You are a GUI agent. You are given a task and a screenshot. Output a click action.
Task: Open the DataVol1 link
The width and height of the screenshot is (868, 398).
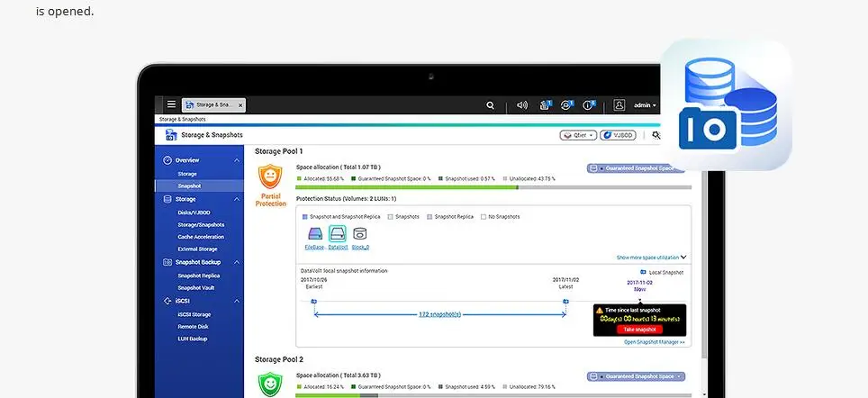pyautogui.click(x=338, y=248)
